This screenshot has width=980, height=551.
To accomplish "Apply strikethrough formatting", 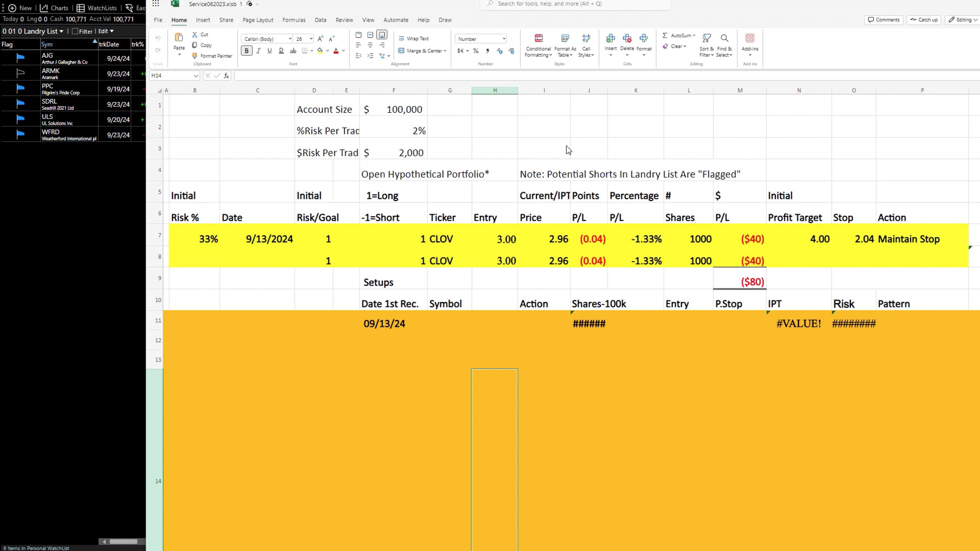I will tap(293, 51).
